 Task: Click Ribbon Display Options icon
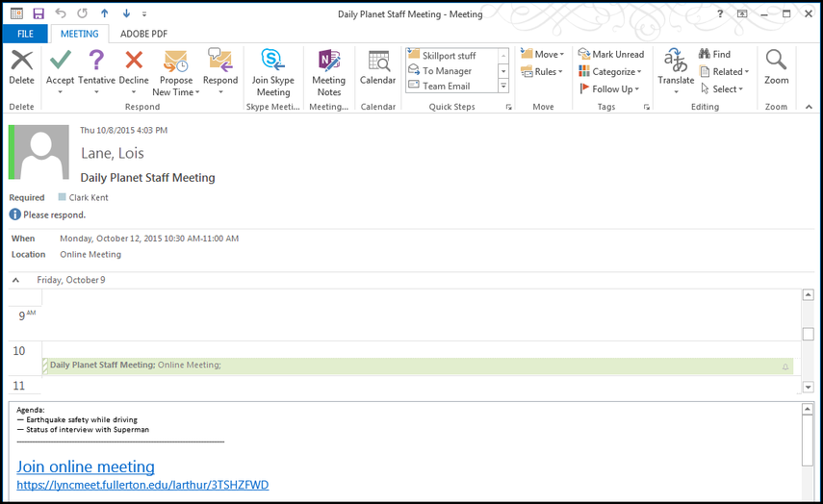(742, 13)
